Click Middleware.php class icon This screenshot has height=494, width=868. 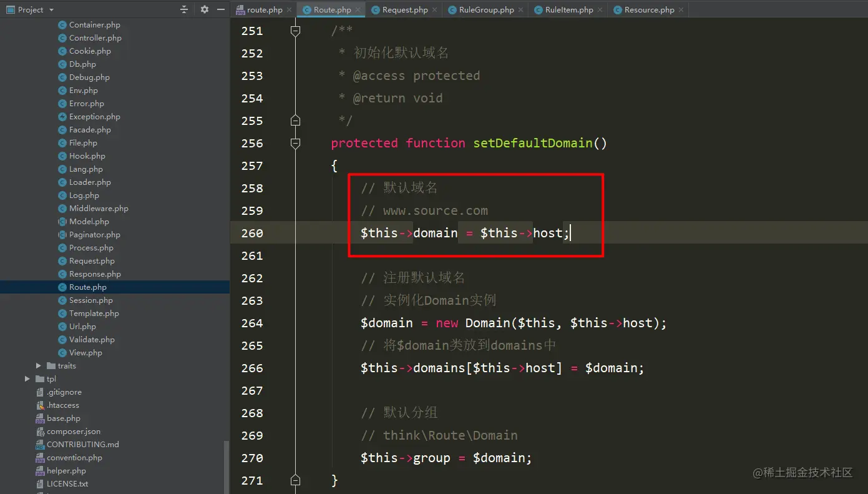[x=62, y=209]
